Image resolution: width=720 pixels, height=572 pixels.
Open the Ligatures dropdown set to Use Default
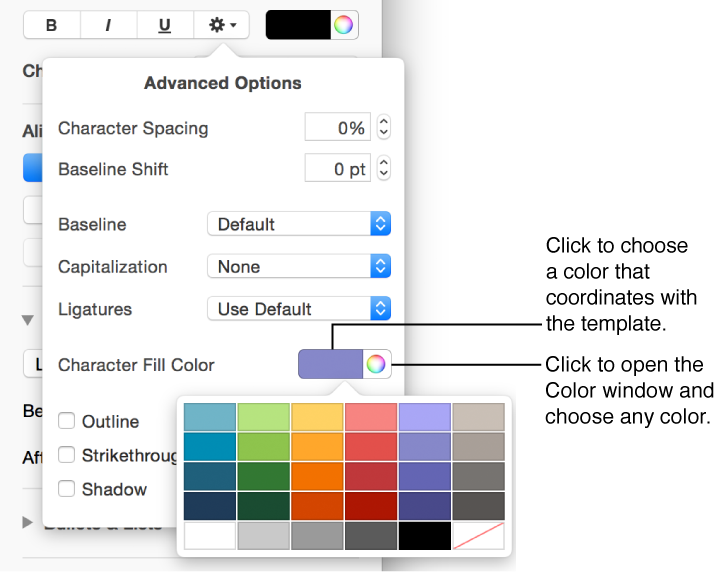tap(299, 308)
